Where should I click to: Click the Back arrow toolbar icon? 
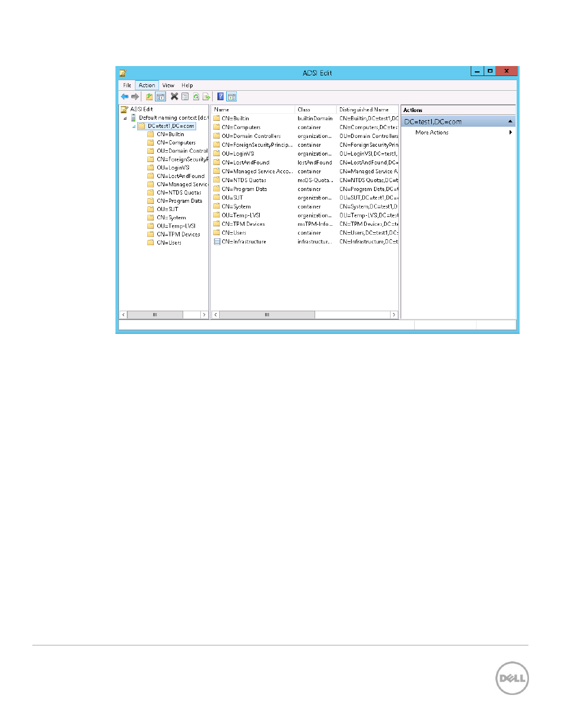[x=124, y=97]
